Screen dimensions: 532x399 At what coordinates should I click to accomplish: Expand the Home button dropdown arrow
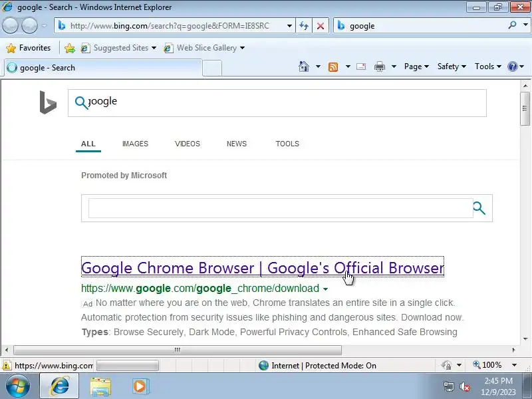tap(318, 66)
